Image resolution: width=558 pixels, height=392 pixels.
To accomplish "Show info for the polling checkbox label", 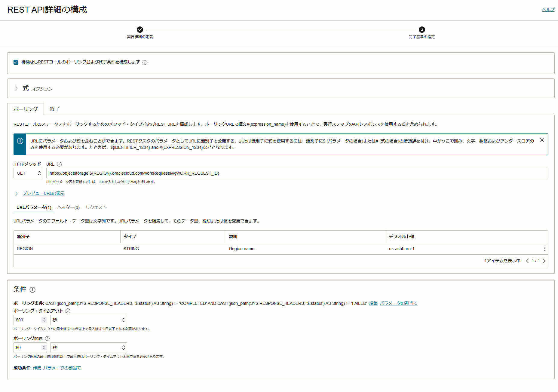I will point(145,63).
